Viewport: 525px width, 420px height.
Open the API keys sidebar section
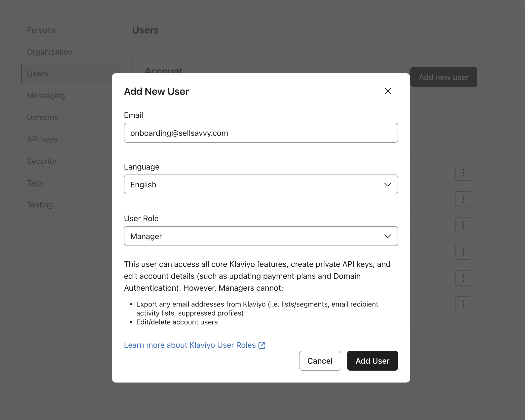click(x=42, y=139)
